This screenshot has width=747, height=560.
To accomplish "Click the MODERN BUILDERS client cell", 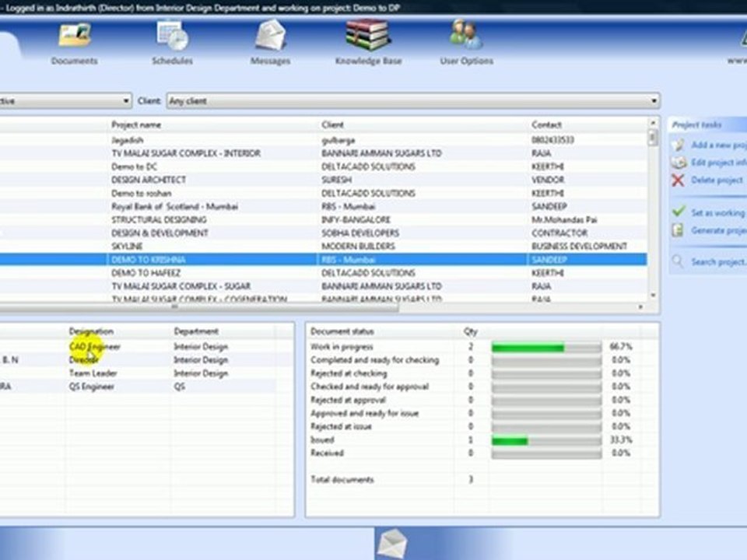I will [x=358, y=247].
